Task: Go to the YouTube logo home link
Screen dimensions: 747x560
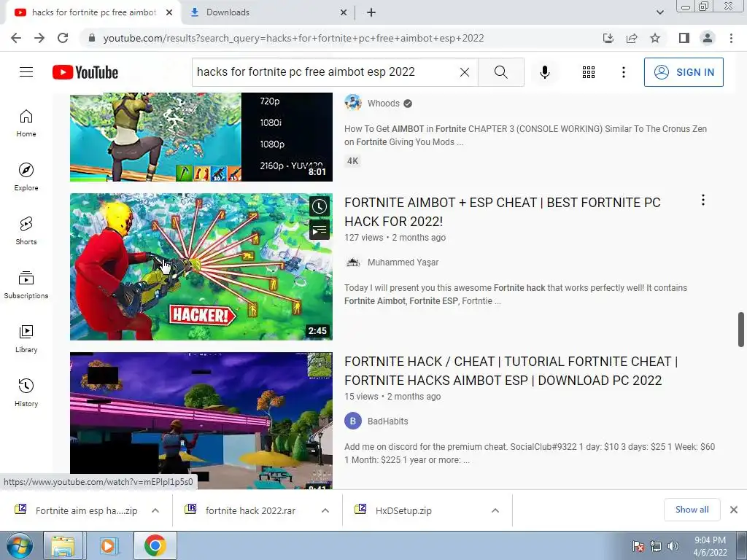Action: (x=85, y=72)
